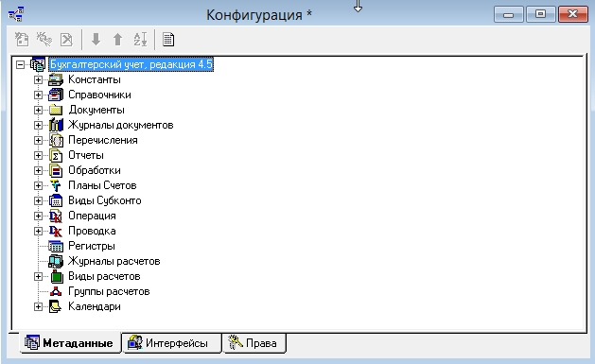Click the Группы расчетов red icon
This screenshot has width=595, height=364.
coord(56,291)
